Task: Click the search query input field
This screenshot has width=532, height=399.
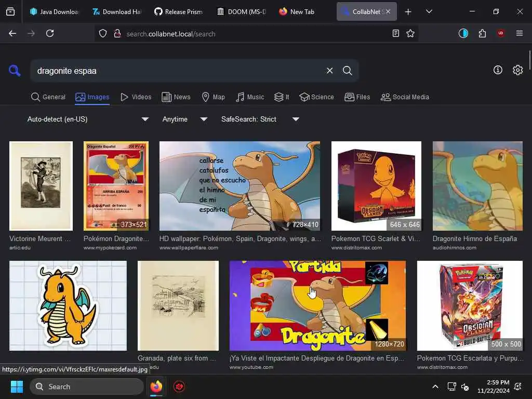Action: (178, 71)
